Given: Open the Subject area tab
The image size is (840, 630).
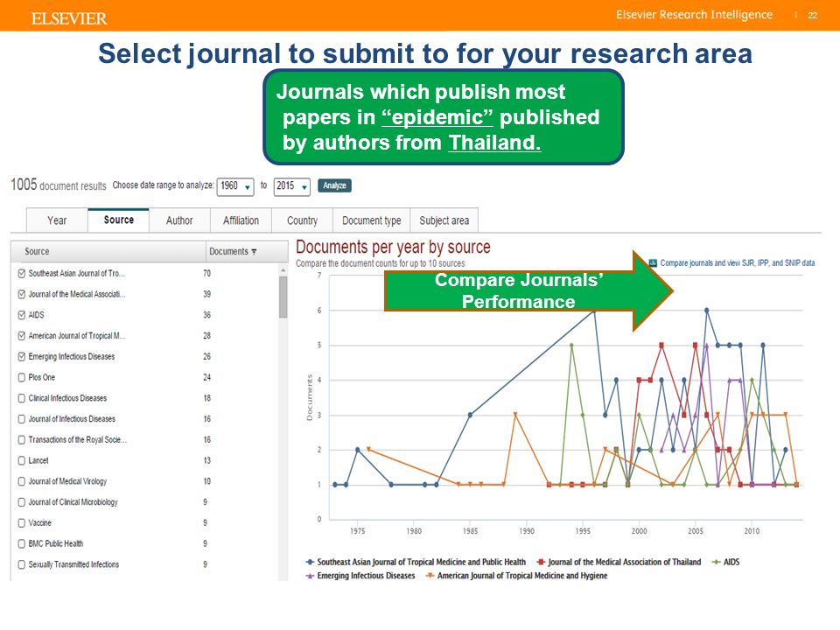Looking at the screenshot, I should click(444, 220).
